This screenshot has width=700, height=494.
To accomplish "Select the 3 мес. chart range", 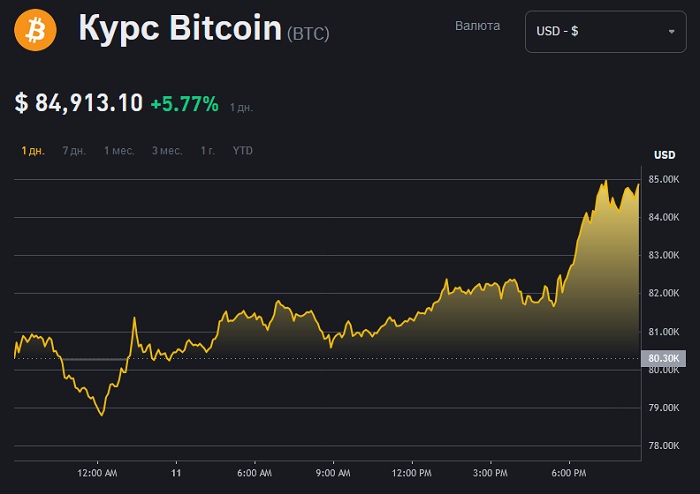I will click(167, 151).
